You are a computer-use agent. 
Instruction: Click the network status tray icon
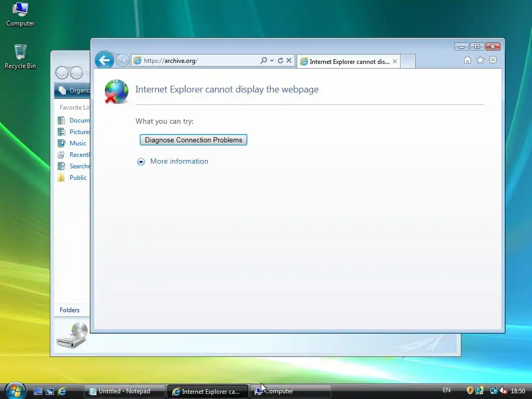point(494,391)
